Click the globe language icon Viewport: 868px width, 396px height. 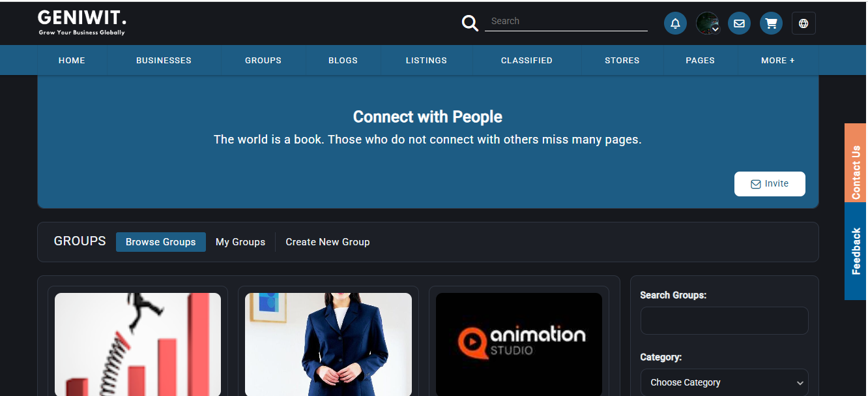(x=803, y=23)
